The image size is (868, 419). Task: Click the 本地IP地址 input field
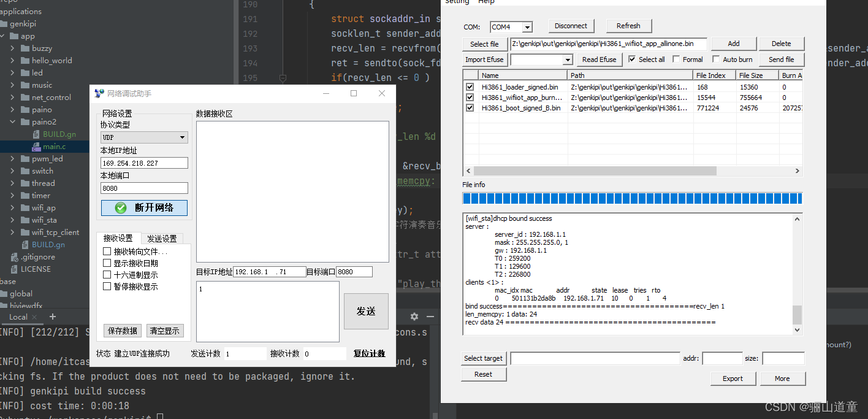point(144,163)
